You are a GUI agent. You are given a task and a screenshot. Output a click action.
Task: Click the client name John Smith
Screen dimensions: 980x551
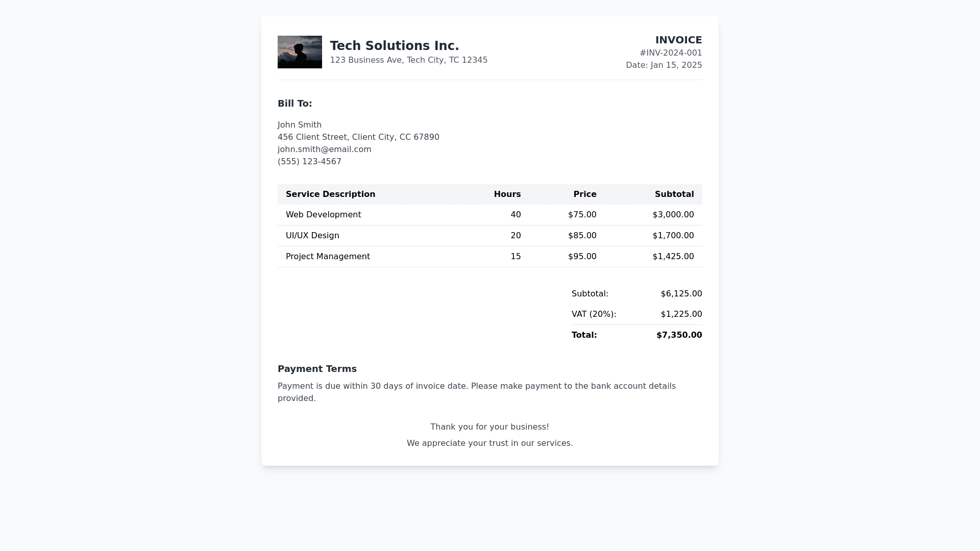(x=299, y=125)
